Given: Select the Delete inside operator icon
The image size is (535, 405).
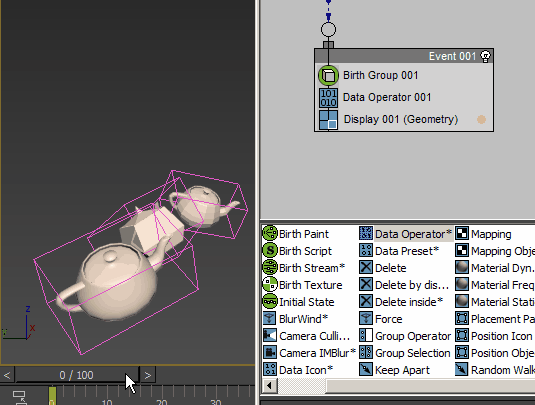Looking at the screenshot, I should pyautogui.click(x=366, y=302).
